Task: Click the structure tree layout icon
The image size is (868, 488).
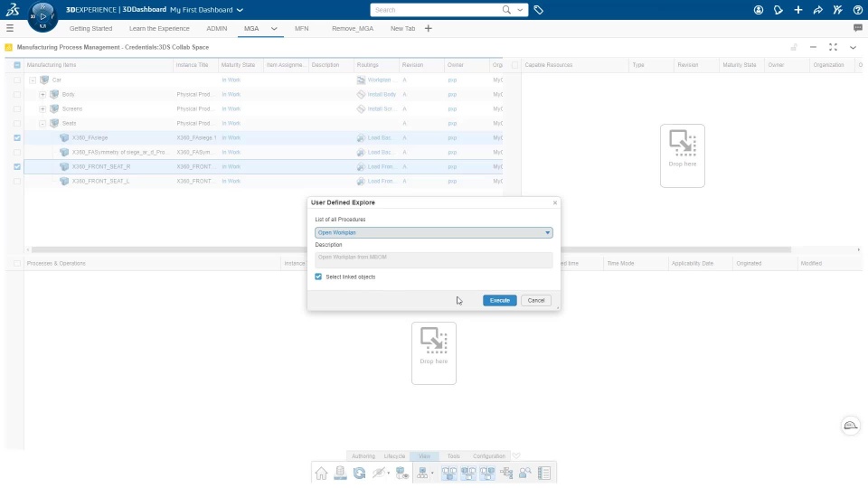Action: [506, 473]
